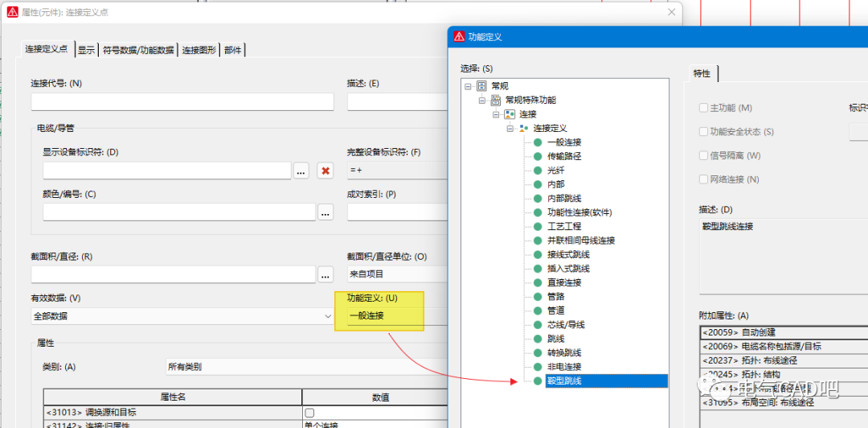
Task: Click into the 描述 (E) input field
Action: coord(397,102)
